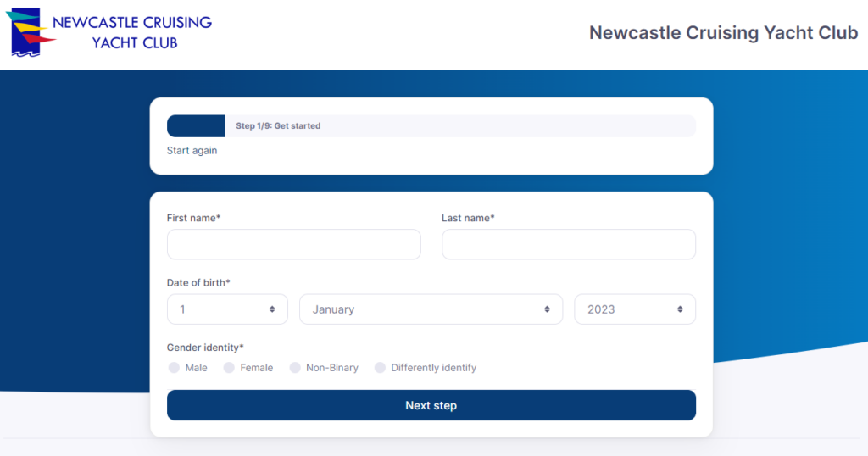Image resolution: width=868 pixels, height=456 pixels.
Task: Click the yacht club flag logo icon
Action: (x=31, y=32)
